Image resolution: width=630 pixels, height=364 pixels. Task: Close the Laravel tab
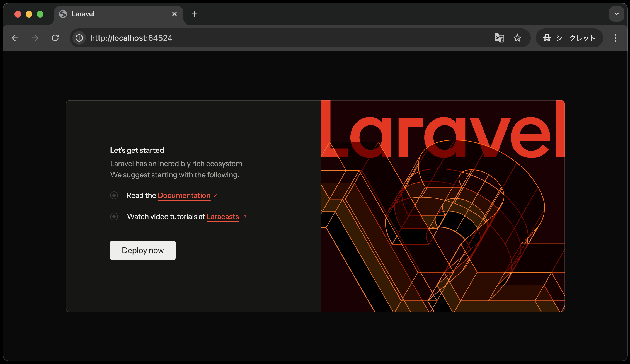(x=175, y=14)
